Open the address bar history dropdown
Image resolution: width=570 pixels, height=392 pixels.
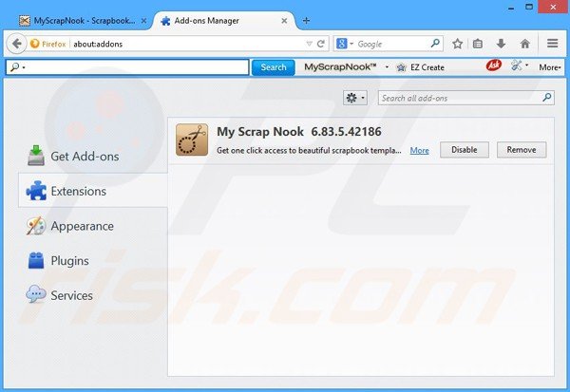pyautogui.click(x=309, y=44)
